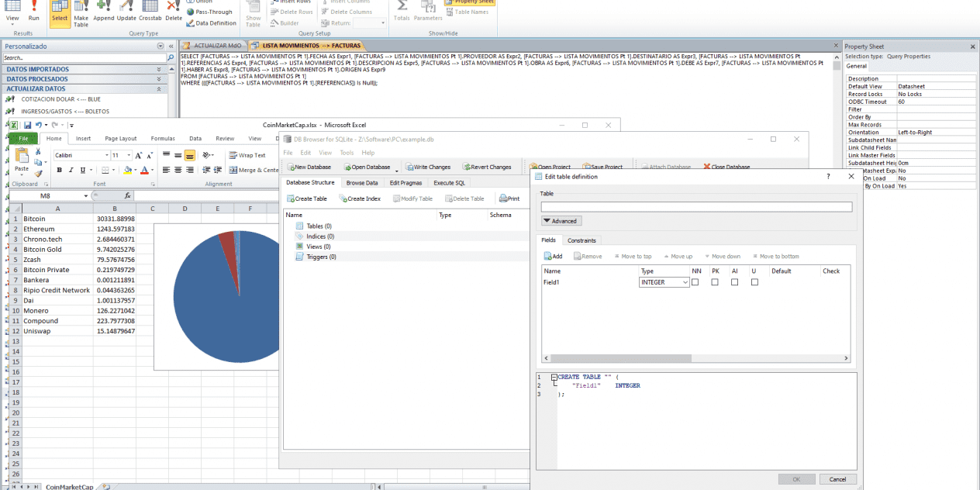Viewport: 980px width, 490px height.
Task: Click the Run query icon in Access
Action: pos(33,12)
